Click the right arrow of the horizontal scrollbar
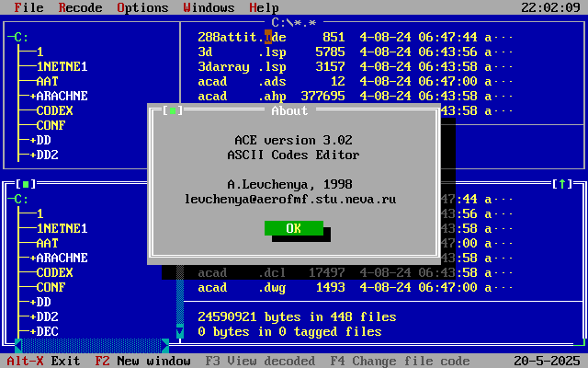The height and width of the screenshot is (368, 588). [x=165, y=346]
